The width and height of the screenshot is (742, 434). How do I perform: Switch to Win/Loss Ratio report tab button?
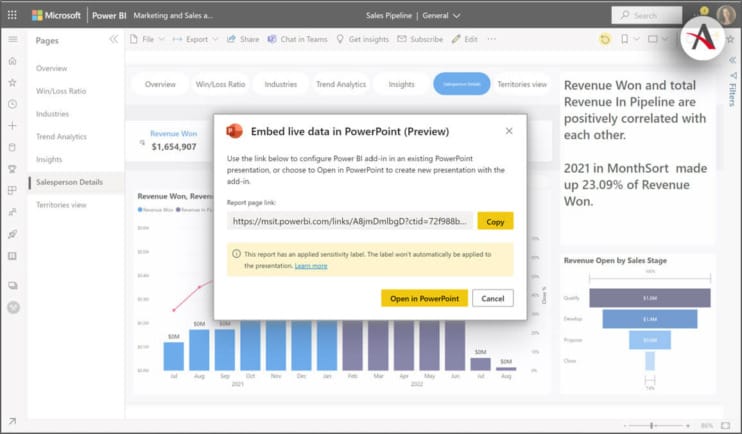coord(221,84)
